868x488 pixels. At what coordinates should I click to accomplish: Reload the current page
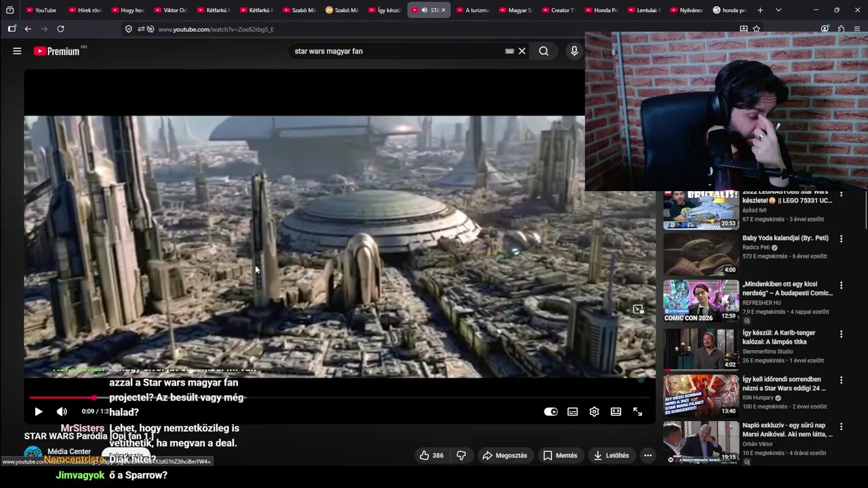point(60,29)
